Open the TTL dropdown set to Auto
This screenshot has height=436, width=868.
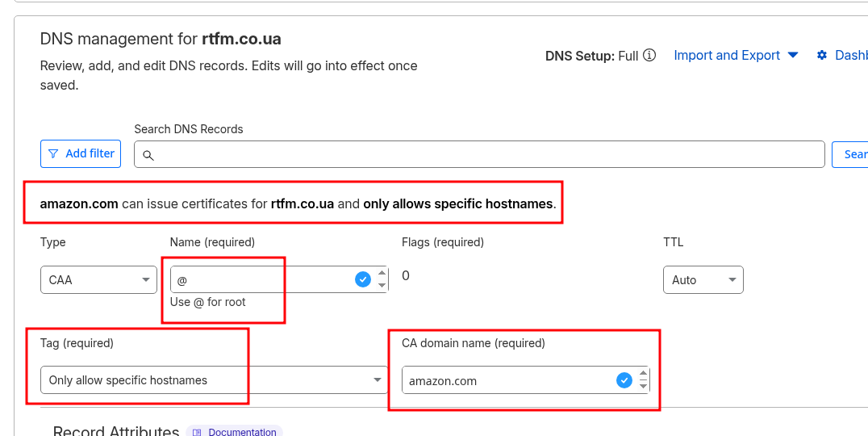coord(703,280)
